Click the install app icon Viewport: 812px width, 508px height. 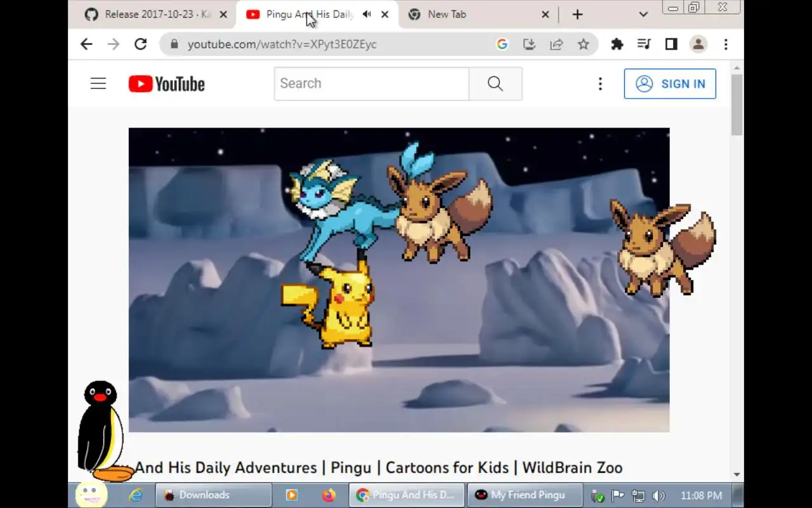coord(529,44)
